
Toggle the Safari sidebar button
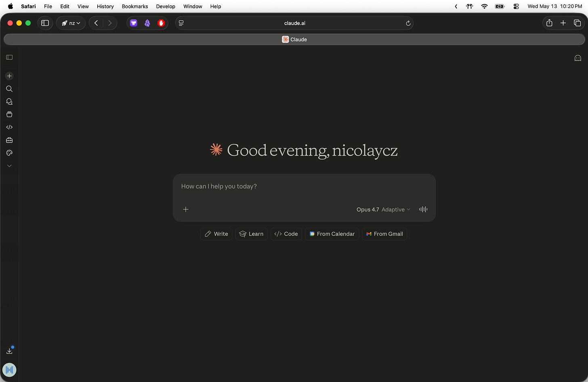[45, 23]
